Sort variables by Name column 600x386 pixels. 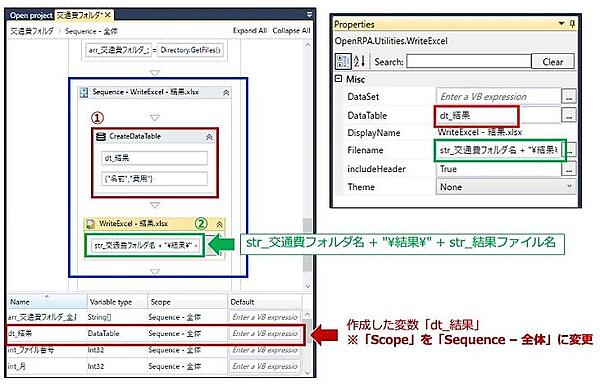pos(47,302)
